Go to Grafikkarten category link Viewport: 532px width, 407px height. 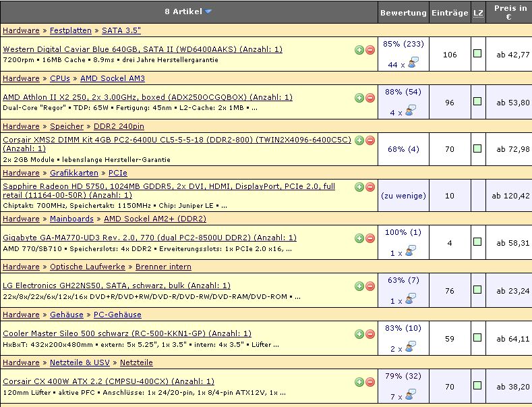[x=74, y=173]
